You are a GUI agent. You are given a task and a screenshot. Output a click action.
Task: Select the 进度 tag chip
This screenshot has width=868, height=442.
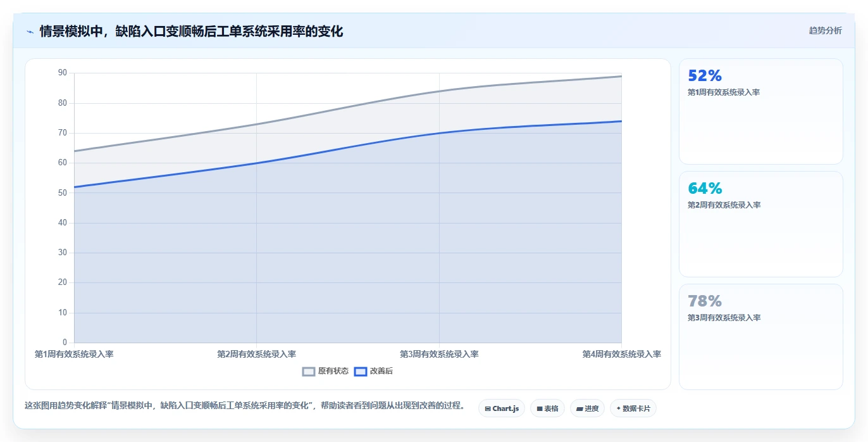point(587,408)
